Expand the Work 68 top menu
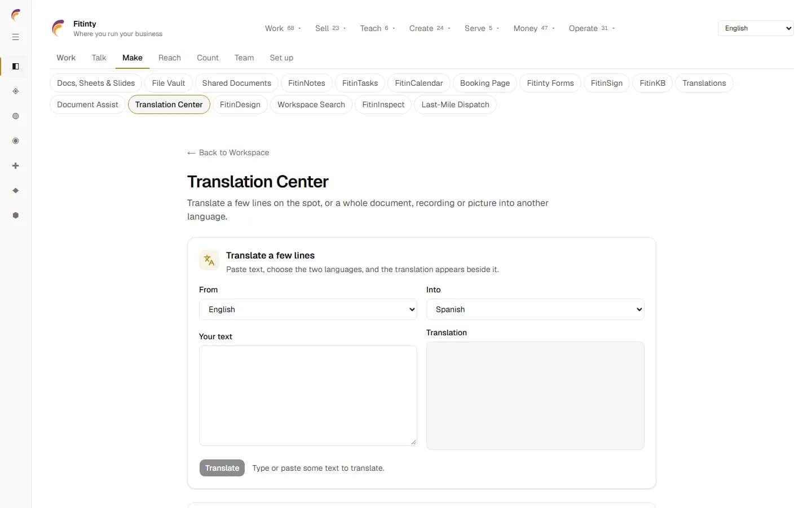Viewport: 812px width, 508px height. (x=283, y=28)
